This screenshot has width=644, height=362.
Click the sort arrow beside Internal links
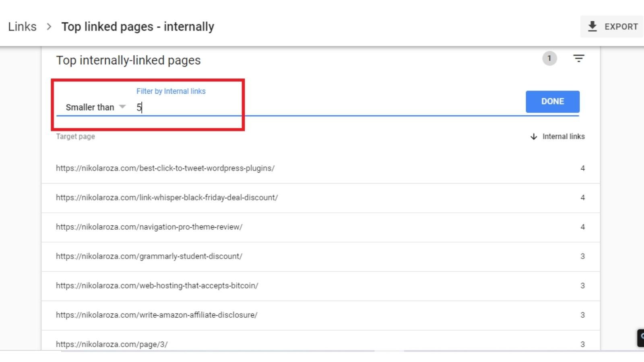coord(534,137)
